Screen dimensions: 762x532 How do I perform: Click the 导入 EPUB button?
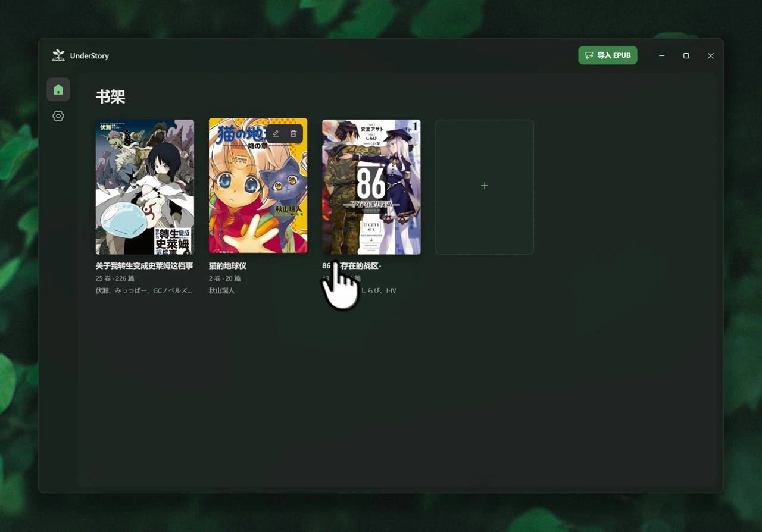[x=608, y=55]
